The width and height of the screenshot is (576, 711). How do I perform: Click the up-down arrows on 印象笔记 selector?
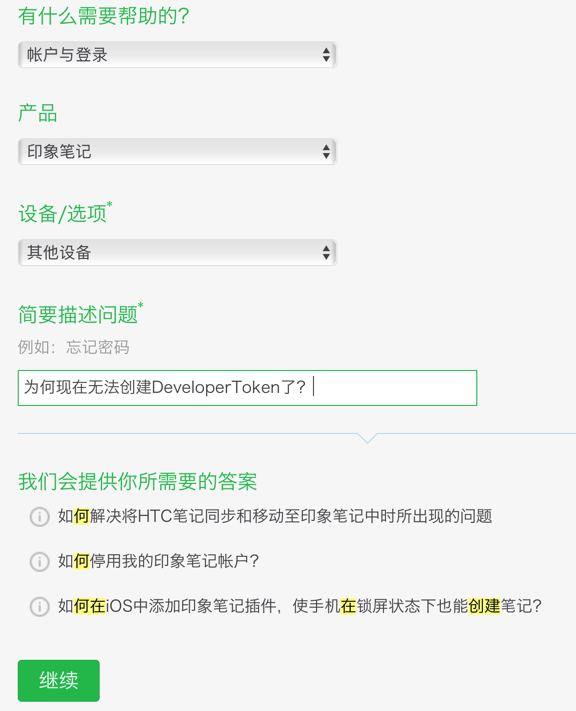coord(326,151)
